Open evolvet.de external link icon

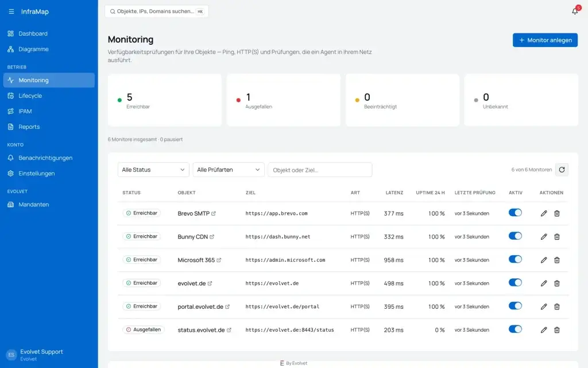210,283
